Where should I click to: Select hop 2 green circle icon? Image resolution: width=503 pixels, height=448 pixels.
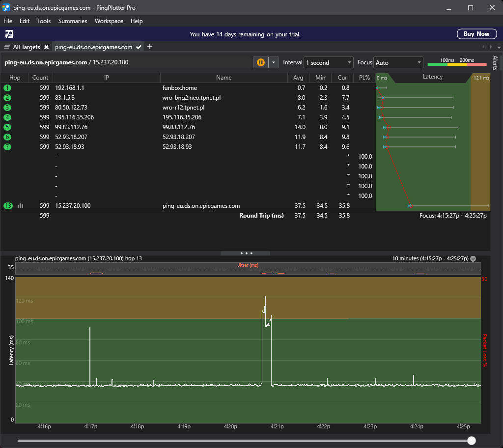pos(7,98)
